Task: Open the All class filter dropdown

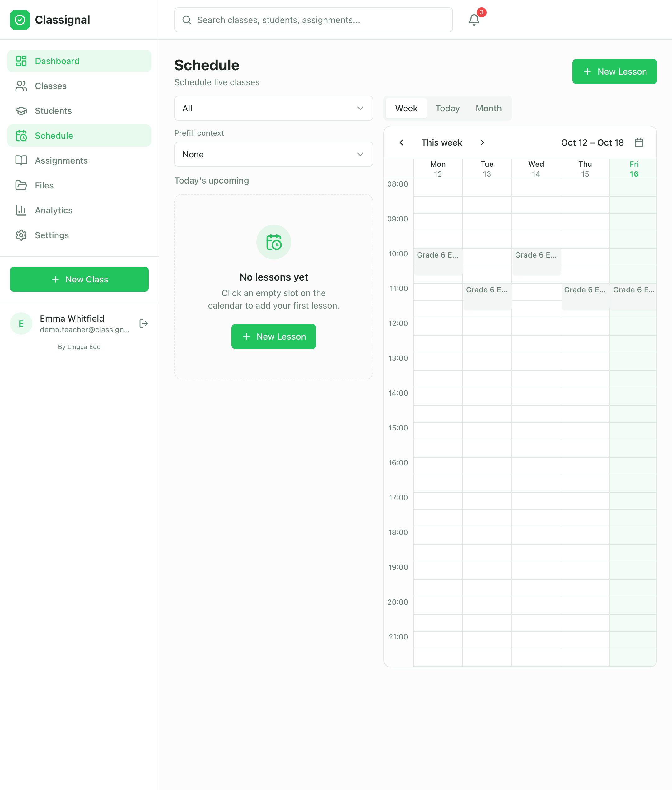Action: [273, 108]
